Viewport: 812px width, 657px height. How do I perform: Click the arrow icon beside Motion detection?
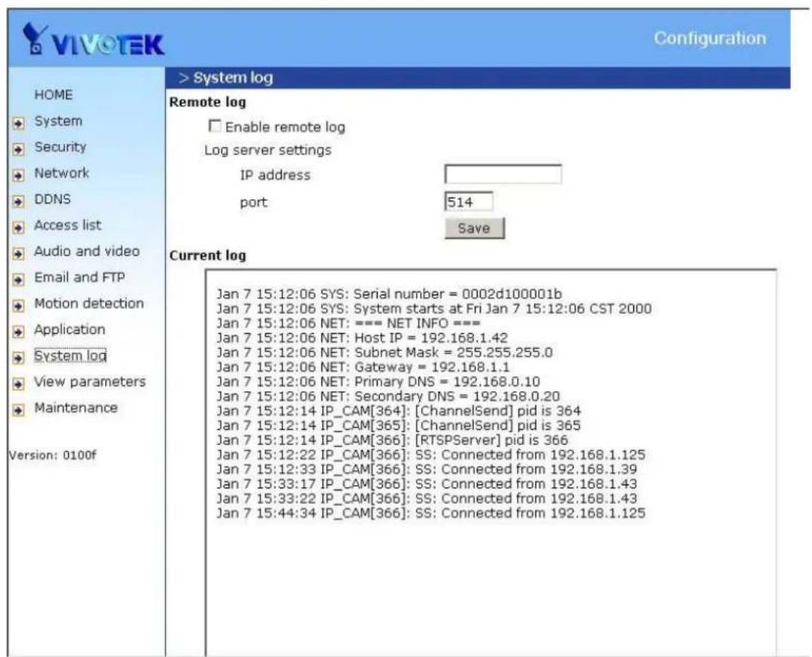18,306
